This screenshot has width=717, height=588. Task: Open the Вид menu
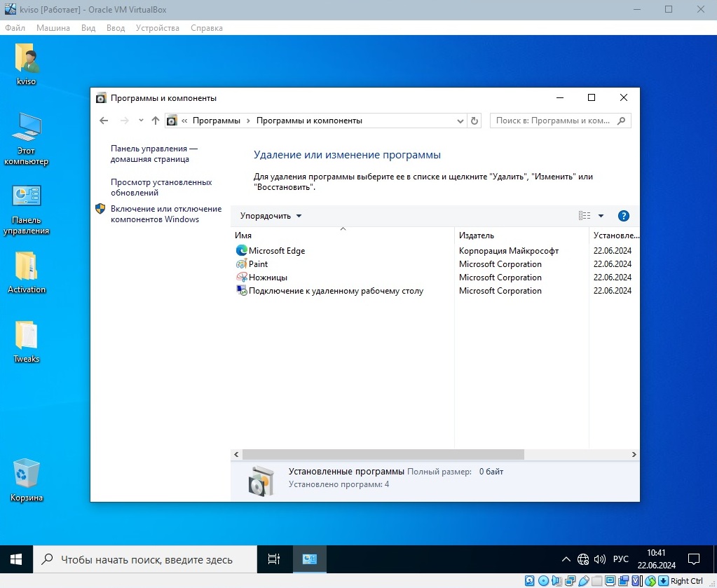coord(88,28)
